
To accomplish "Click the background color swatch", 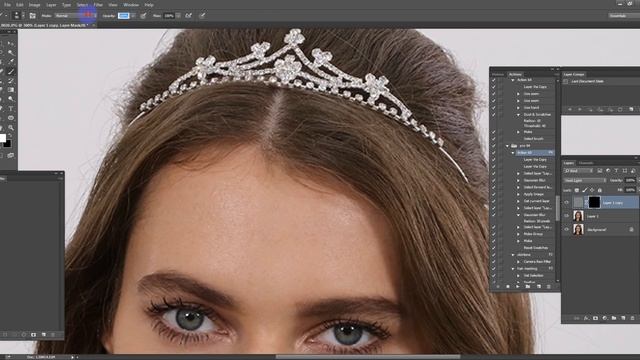I will click(x=8, y=144).
